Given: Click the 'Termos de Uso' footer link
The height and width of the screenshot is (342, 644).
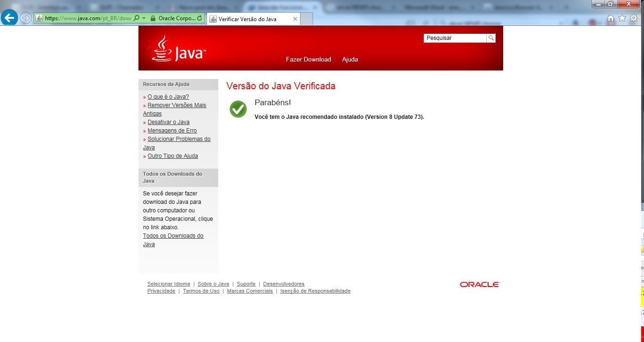Looking at the screenshot, I should (x=201, y=291).
